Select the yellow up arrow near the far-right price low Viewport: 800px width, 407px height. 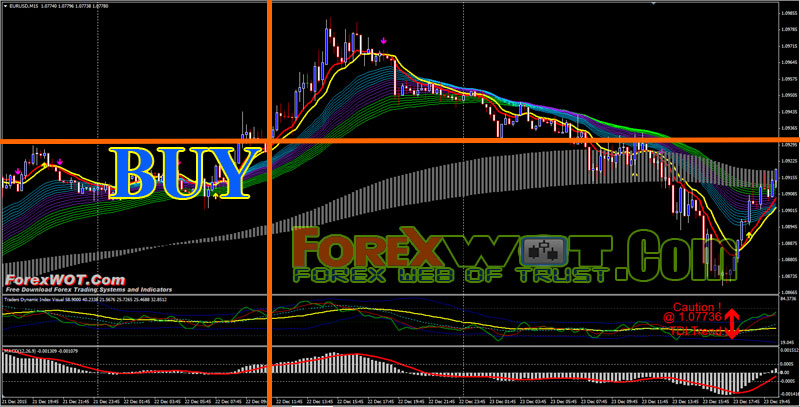tap(749, 235)
